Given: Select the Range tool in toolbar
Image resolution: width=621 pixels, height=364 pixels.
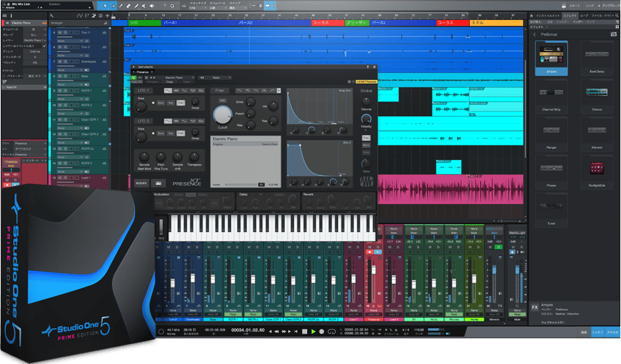Looking at the screenshot, I should (113, 6).
